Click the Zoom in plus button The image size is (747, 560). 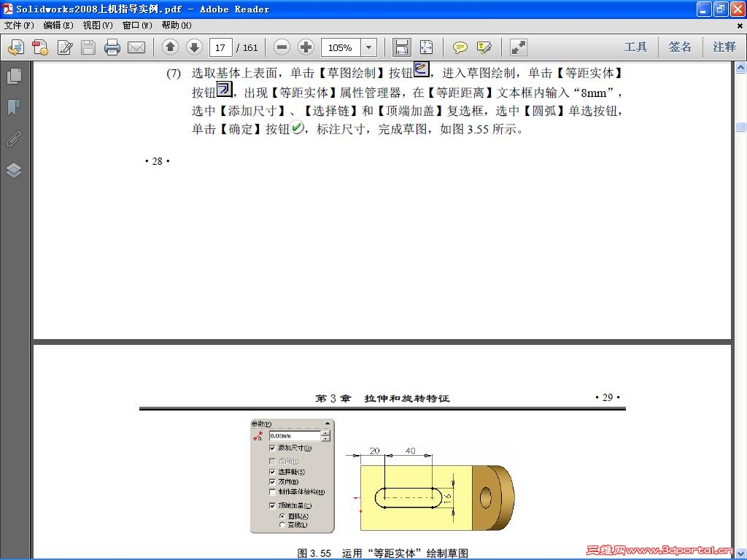[306, 47]
